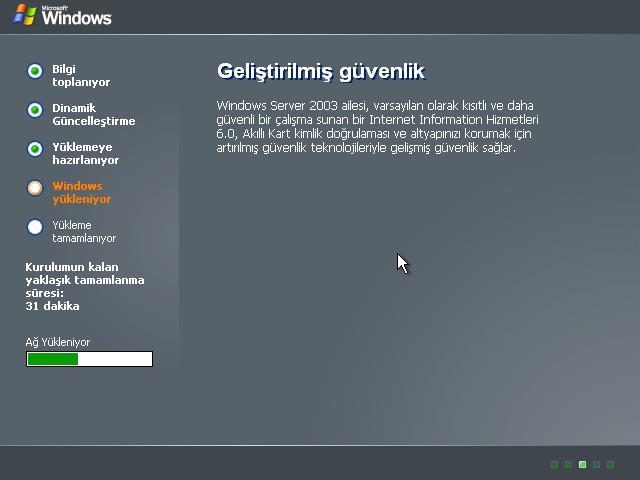Click the orange bullet beside Windows yükleniyor

pos(35,188)
